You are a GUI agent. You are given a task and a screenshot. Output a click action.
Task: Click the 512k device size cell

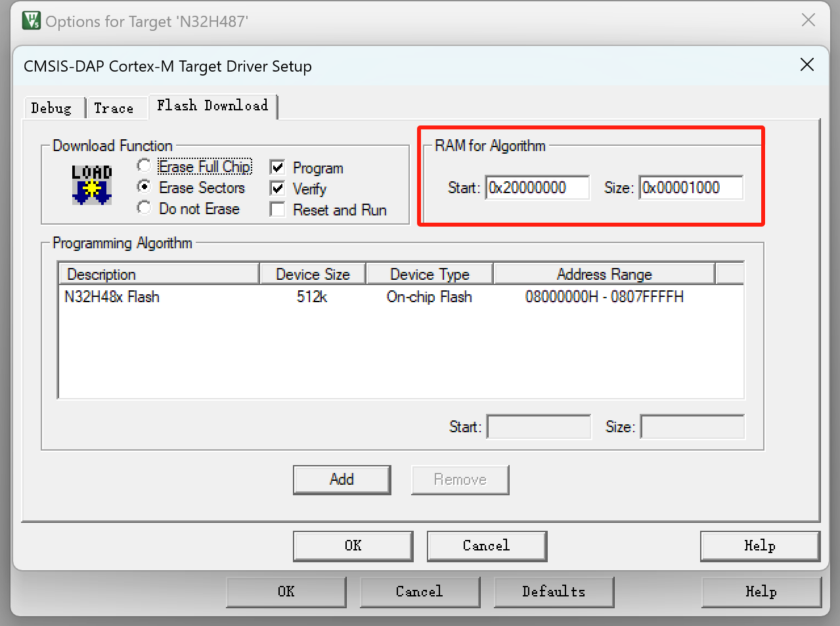point(312,297)
